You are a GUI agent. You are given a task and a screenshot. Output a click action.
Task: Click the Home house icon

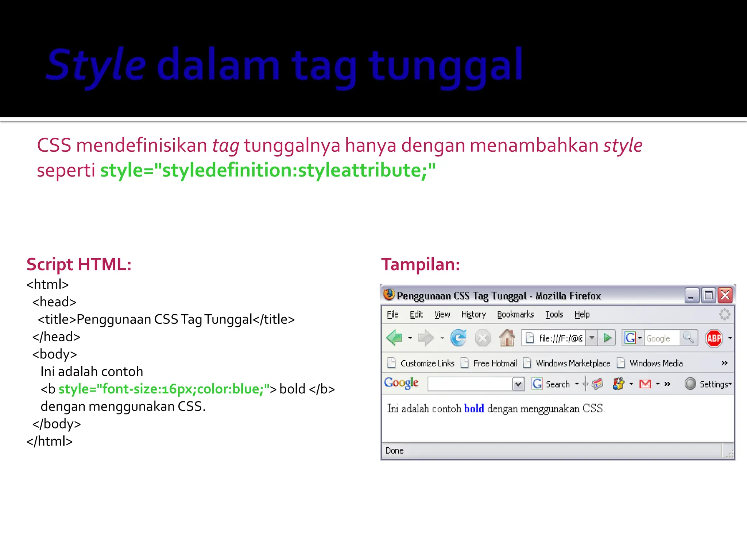507,338
